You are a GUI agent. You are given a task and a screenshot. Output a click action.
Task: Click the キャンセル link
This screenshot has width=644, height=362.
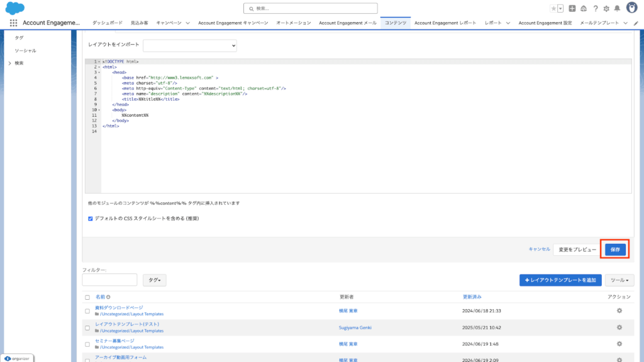[x=539, y=250]
